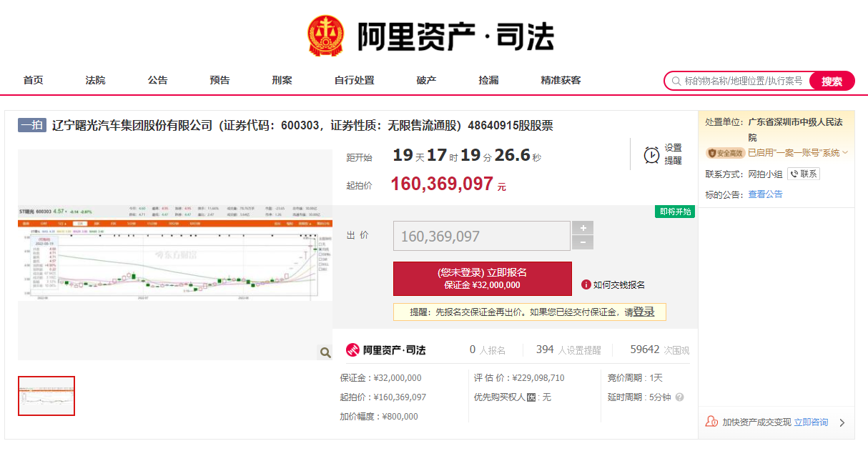This screenshot has height=456, width=868.
Task: Select the stock chart thumbnail image
Action: [x=46, y=396]
